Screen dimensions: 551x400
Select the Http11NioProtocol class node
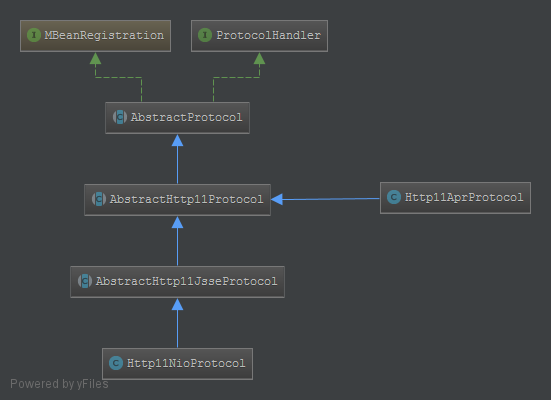click(177, 363)
